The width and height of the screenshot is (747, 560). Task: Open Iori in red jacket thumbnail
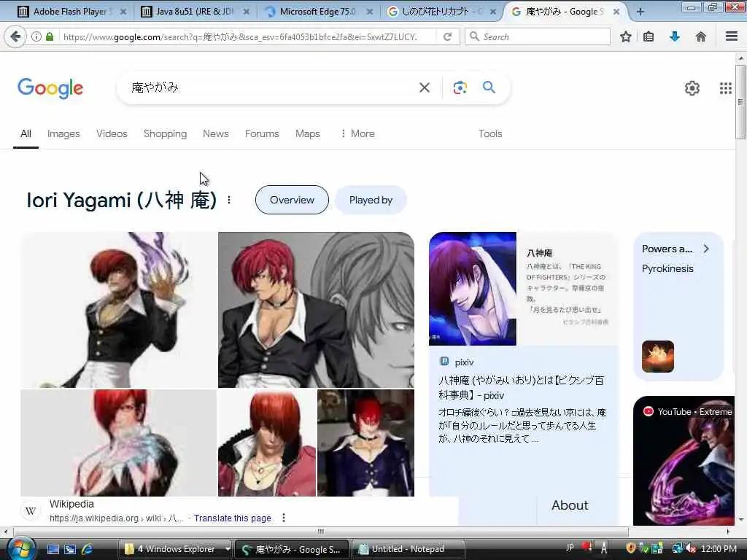[x=267, y=443]
